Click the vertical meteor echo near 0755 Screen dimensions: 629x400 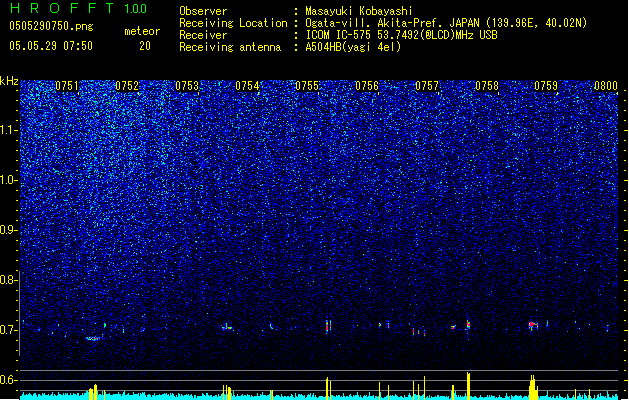click(328, 326)
